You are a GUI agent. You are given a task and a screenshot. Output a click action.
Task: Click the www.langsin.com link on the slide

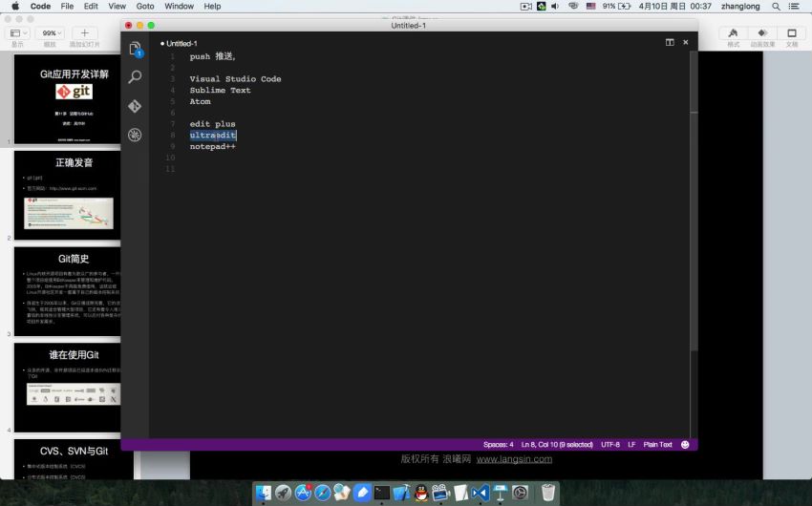[x=514, y=459]
